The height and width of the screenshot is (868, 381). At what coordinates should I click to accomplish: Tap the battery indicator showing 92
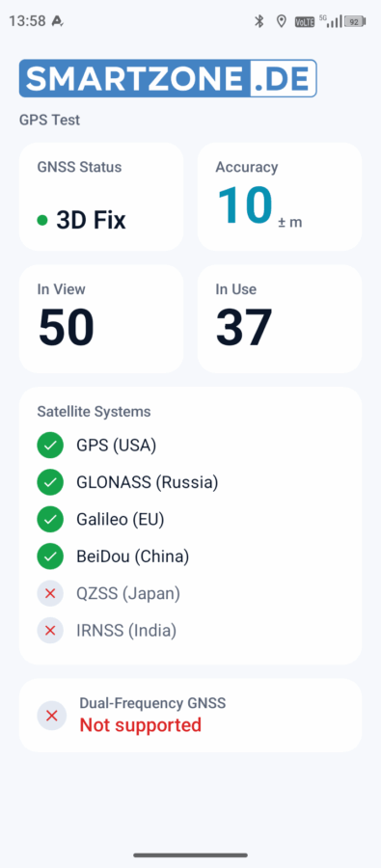coord(354,21)
